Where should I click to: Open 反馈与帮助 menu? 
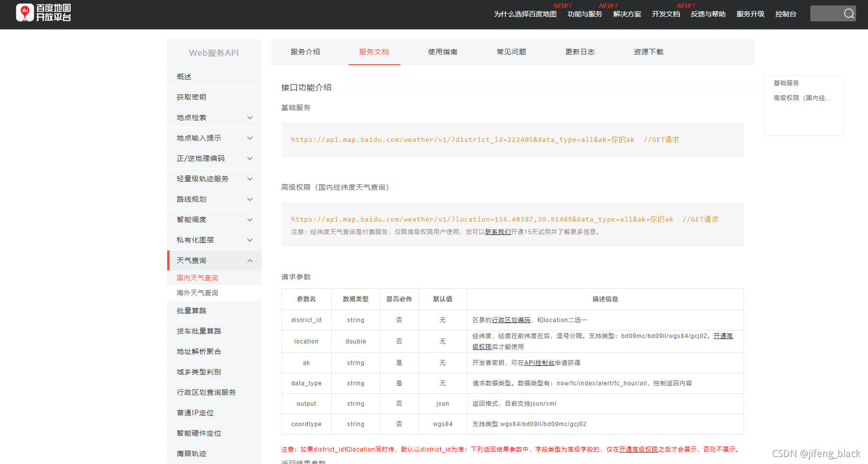708,14
